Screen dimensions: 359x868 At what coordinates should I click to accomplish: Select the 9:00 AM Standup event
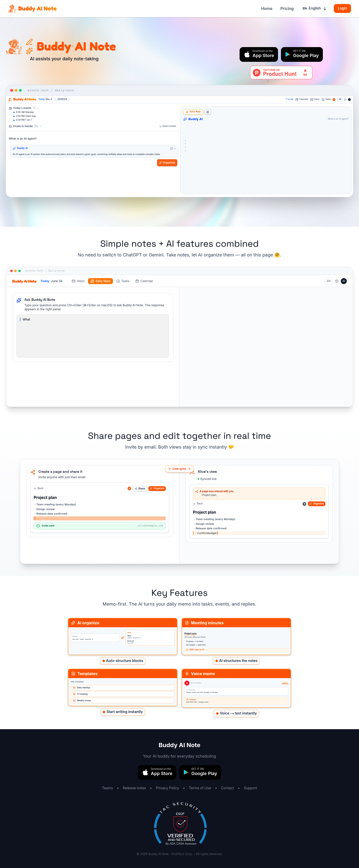[25, 112]
